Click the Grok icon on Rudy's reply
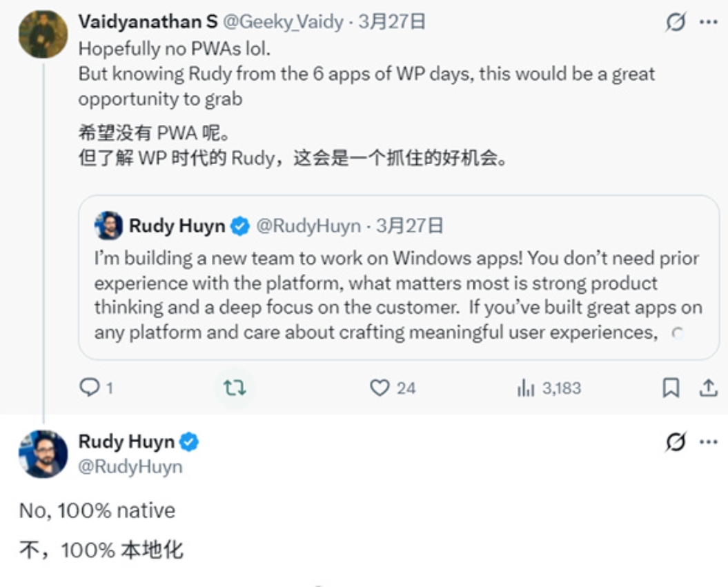 click(x=676, y=442)
